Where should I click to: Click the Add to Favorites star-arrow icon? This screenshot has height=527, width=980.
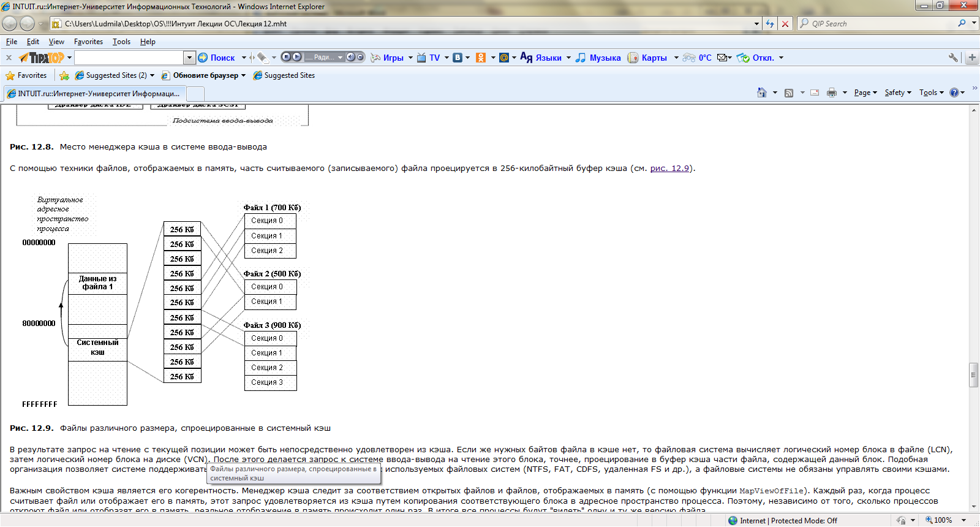64,75
